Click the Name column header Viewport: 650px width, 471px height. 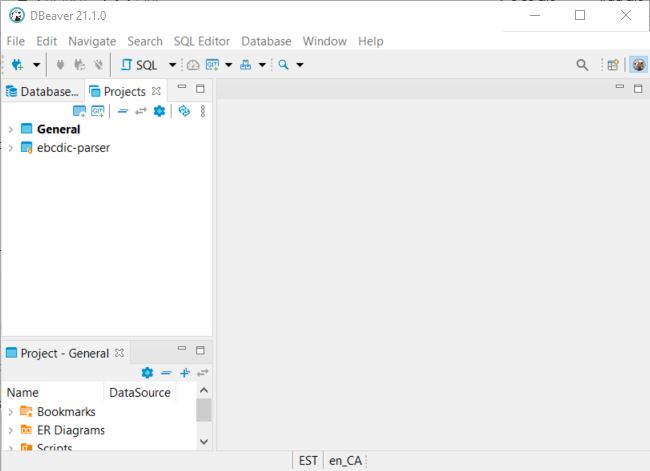point(53,393)
